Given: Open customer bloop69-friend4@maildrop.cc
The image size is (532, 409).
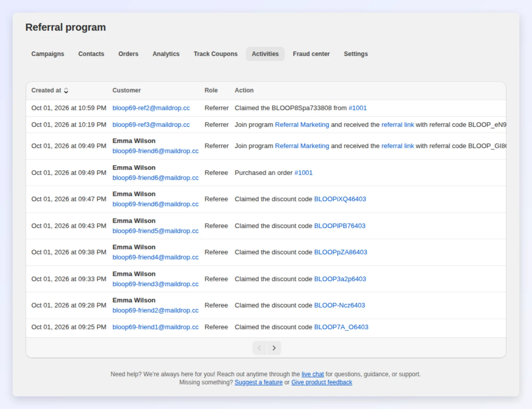Looking at the screenshot, I should 155,257.
